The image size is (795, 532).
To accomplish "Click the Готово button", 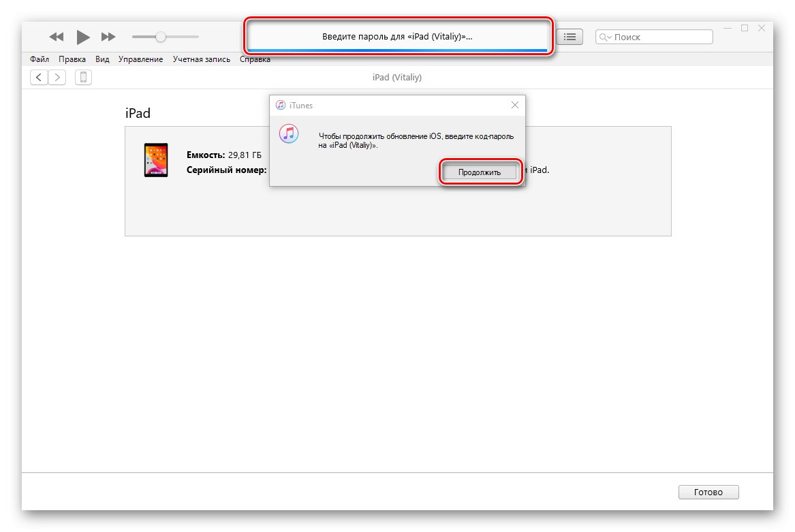I will [708, 492].
